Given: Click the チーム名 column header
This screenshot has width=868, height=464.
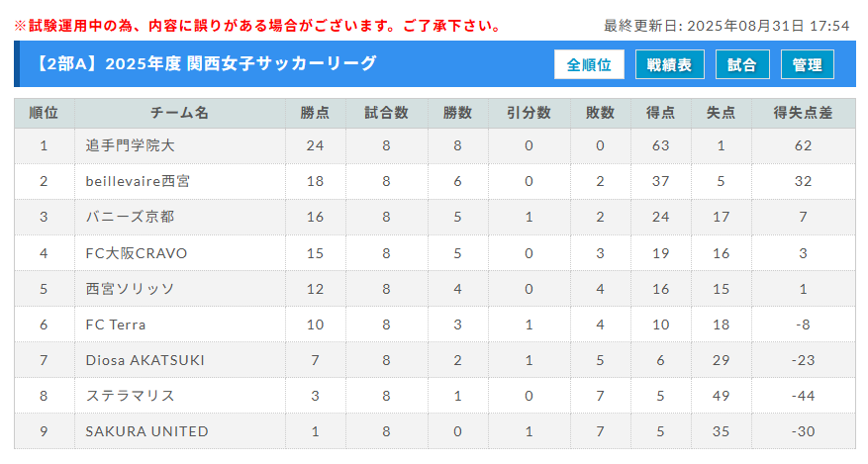Looking at the screenshot, I should [180, 114].
